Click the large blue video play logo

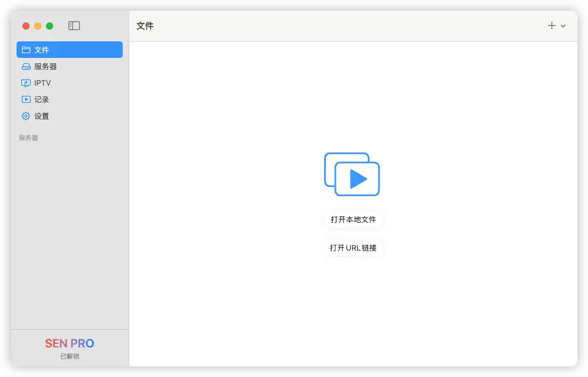click(352, 174)
